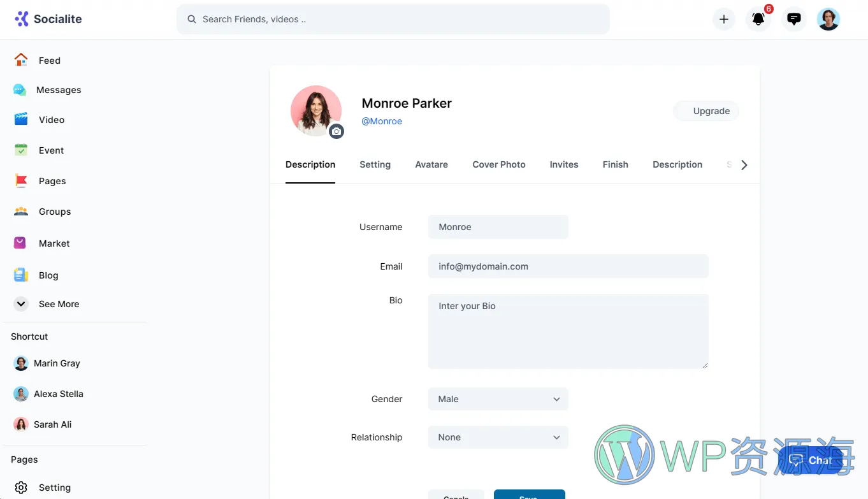868x499 pixels.
Task: Open the Gender dropdown
Action: coord(498,399)
